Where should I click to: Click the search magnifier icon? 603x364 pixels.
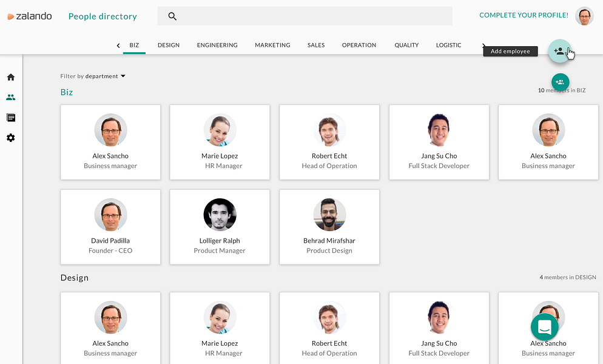pos(172,16)
